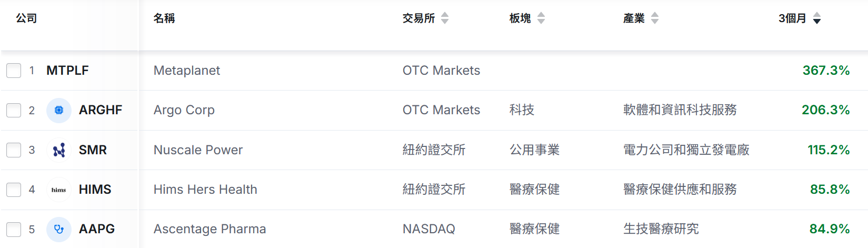This screenshot has height=248, width=868.
Task: Open Hims Hers Health name link
Action: 205,190
